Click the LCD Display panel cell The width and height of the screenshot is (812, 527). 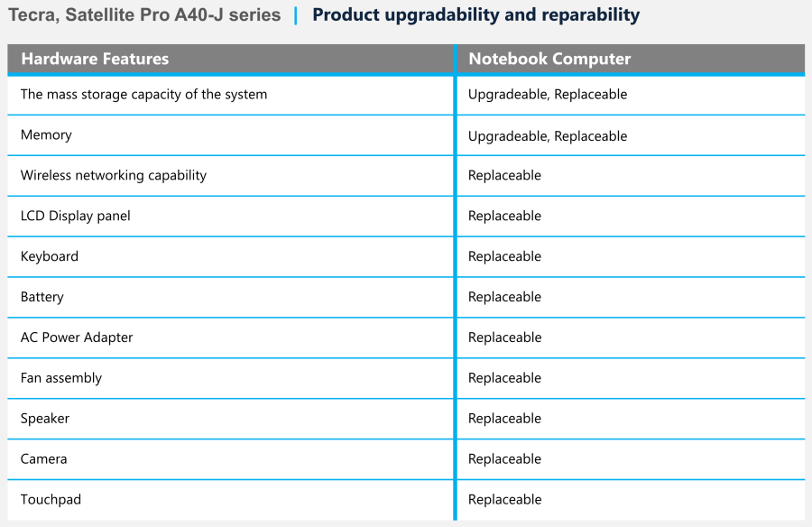pyautogui.click(x=76, y=217)
